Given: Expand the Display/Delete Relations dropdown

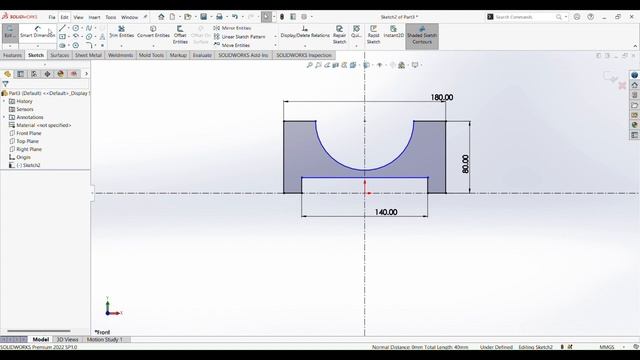Looking at the screenshot, I should click(305, 45).
